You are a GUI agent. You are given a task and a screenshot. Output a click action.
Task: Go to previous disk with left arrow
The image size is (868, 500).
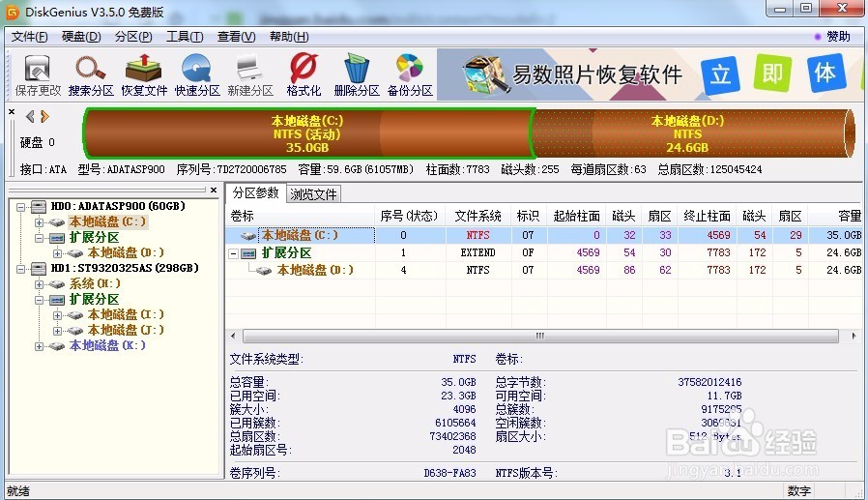point(30,116)
